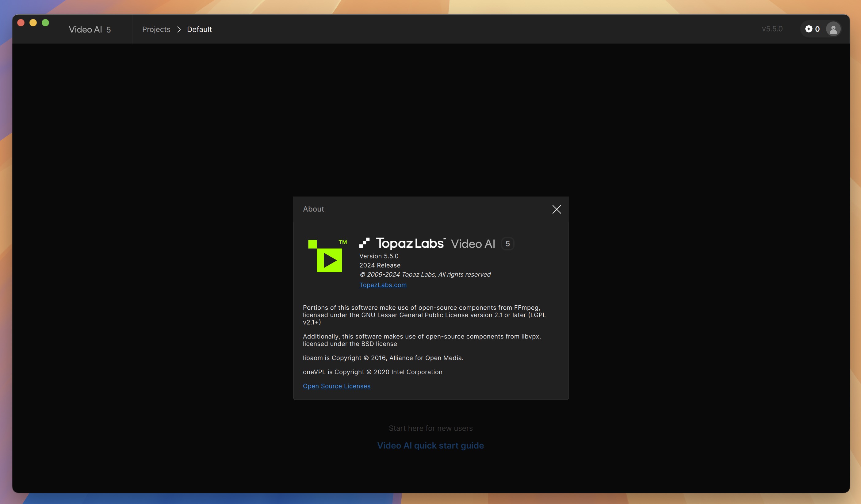861x504 pixels.
Task: Click the About dialog title
Action: click(x=313, y=209)
